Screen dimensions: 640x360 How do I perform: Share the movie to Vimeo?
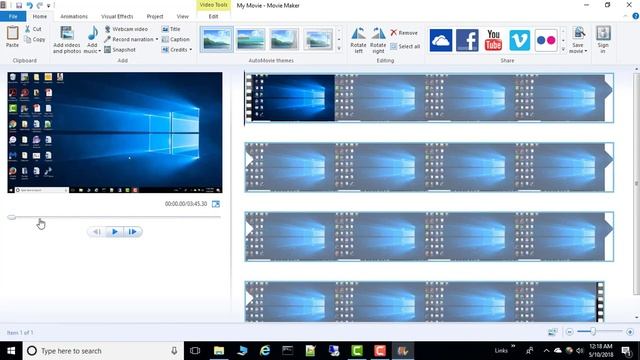pyautogui.click(x=520, y=40)
